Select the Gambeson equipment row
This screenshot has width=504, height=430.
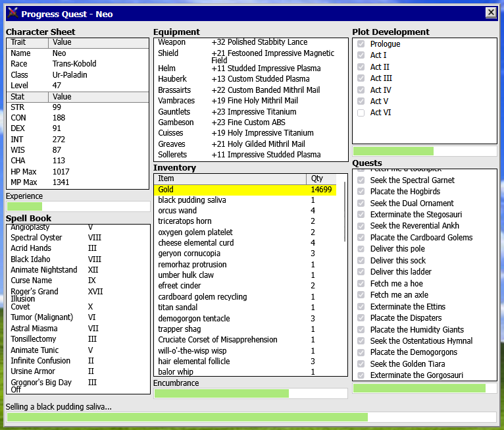click(x=251, y=122)
